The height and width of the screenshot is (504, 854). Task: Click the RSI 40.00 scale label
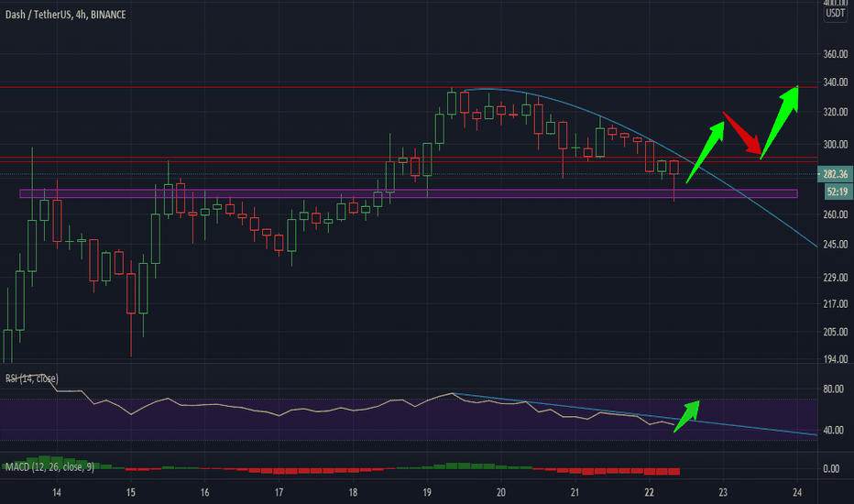coord(833,430)
